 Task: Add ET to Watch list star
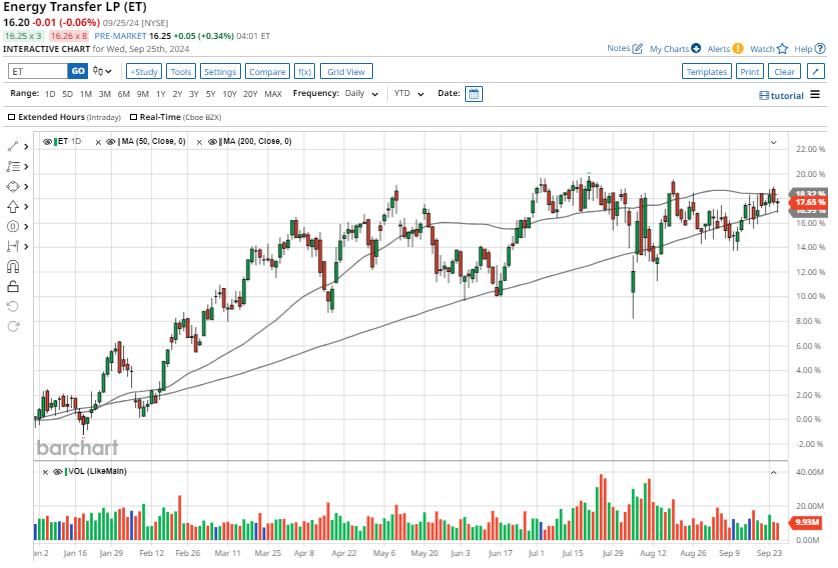point(769,49)
